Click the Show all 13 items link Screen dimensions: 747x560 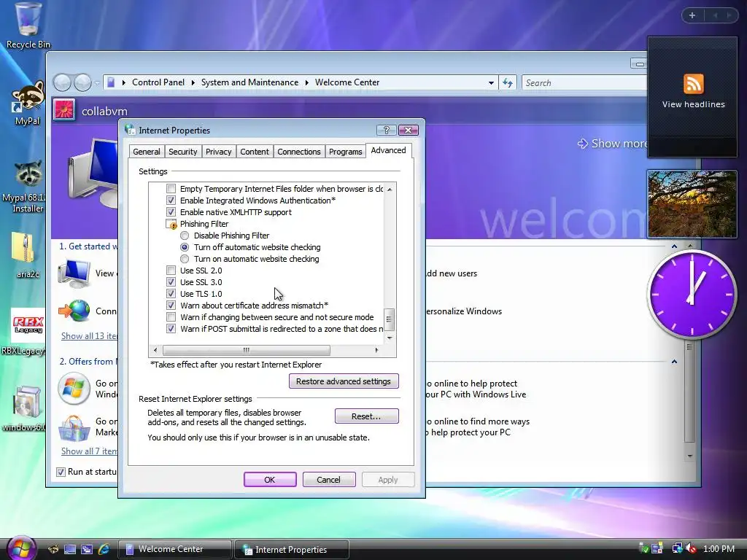89,336
